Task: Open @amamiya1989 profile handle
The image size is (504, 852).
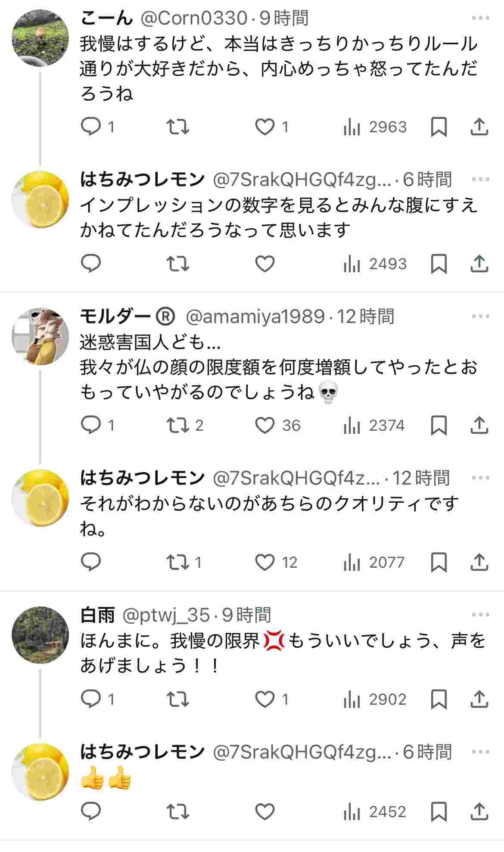Action: 255,317
